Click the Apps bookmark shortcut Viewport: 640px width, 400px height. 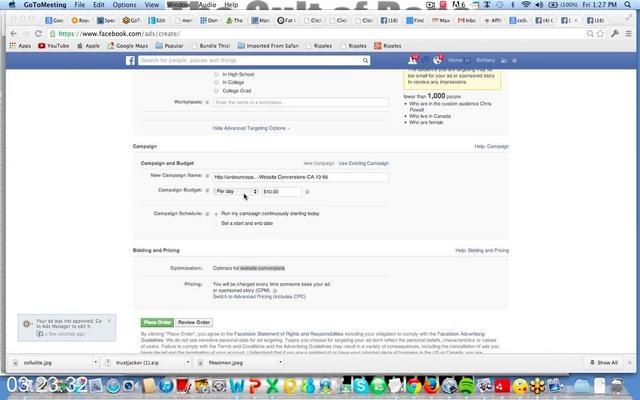pyautogui.click(x=20, y=46)
